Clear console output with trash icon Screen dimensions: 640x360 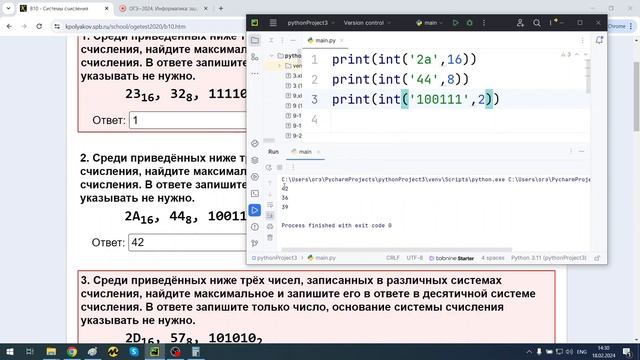270,237
